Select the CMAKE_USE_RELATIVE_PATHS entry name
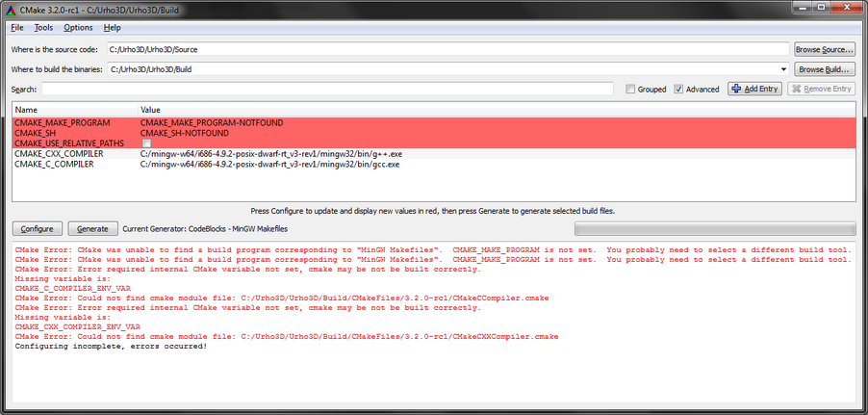 pos(69,143)
